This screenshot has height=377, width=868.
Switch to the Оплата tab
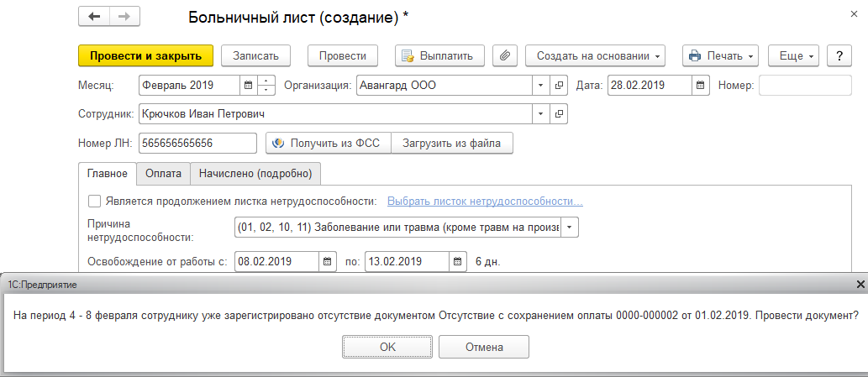click(x=163, y=173)
